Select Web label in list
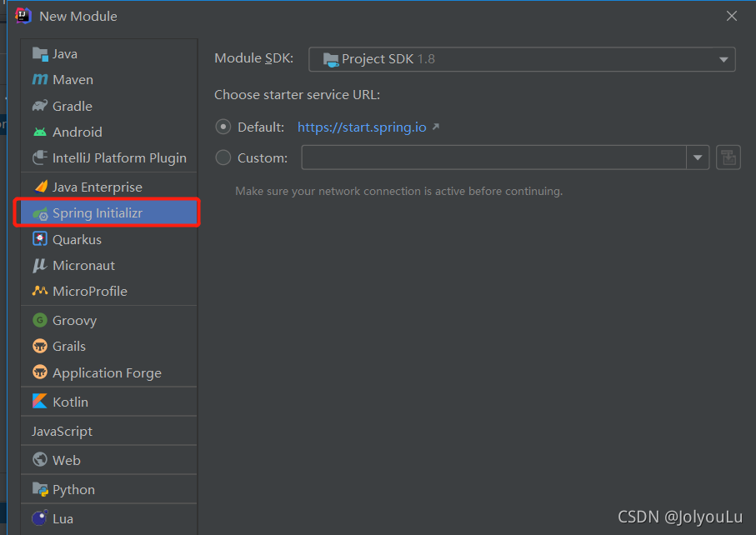The image size is (756, 535). (x=67, y=460)
